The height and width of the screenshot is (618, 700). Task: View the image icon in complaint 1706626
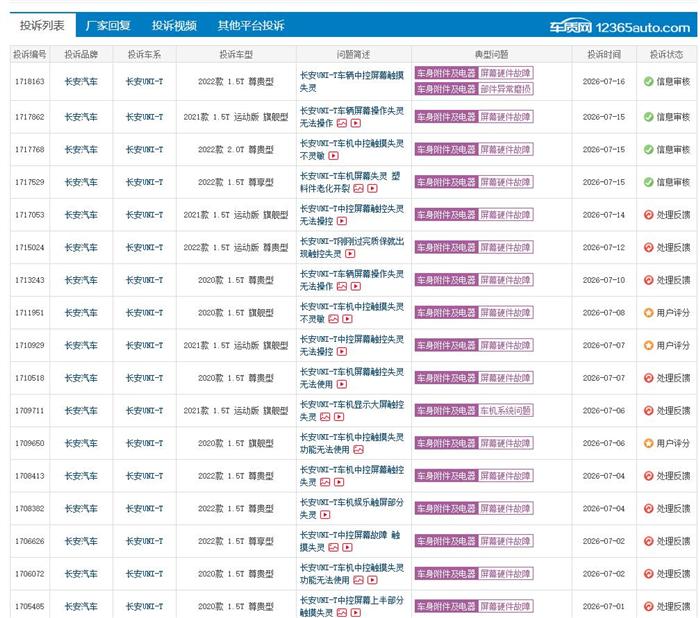333,547
